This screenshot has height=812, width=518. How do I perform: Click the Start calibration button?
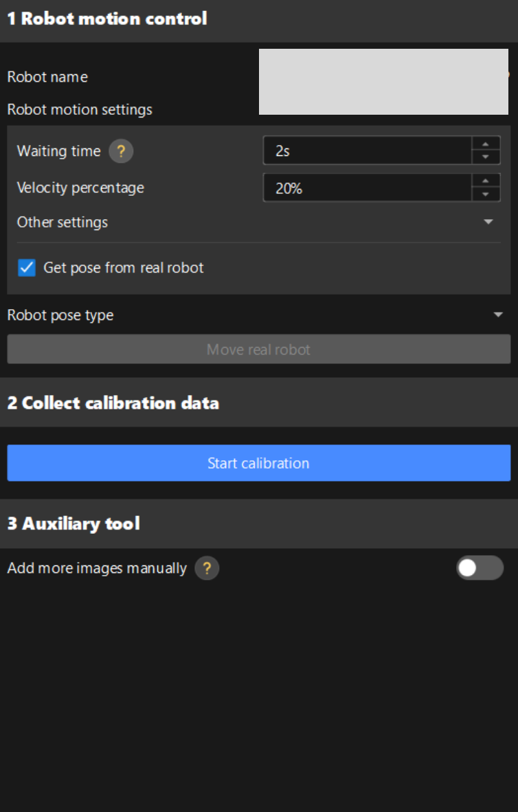(258, 463)
